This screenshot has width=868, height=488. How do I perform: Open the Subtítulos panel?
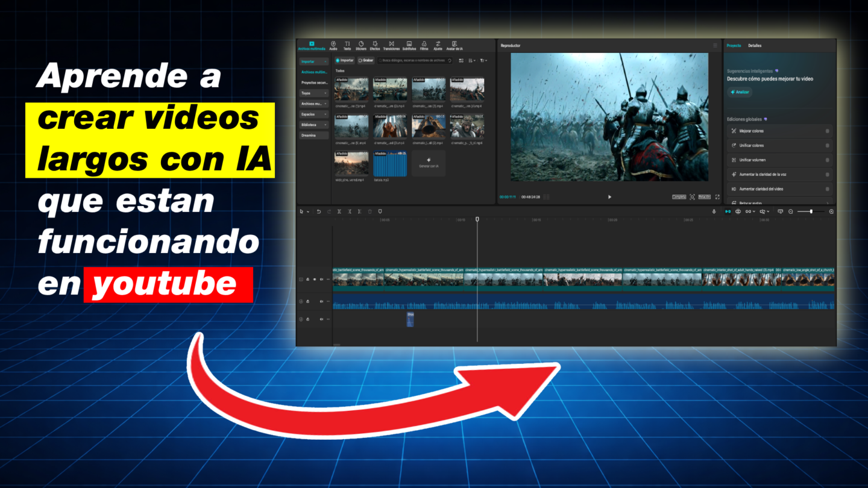coord(409,45)
